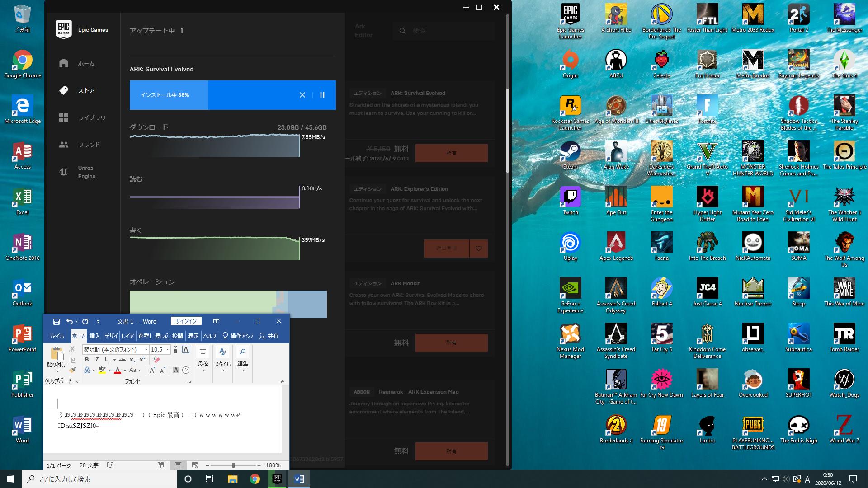868x488 pixels.
Task: Open the font size 10.5 dropdown
Action: pos(167,350)
